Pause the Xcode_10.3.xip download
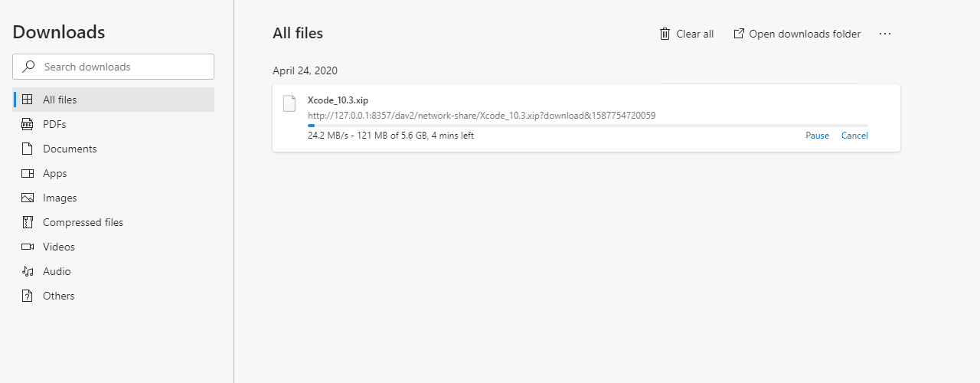The width and height of the screenshot is (980, 383). tap(817, 136)
